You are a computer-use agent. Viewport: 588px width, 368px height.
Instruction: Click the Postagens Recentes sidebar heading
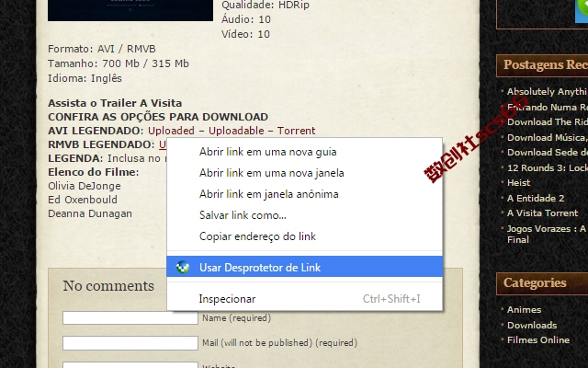click(545, 64)
